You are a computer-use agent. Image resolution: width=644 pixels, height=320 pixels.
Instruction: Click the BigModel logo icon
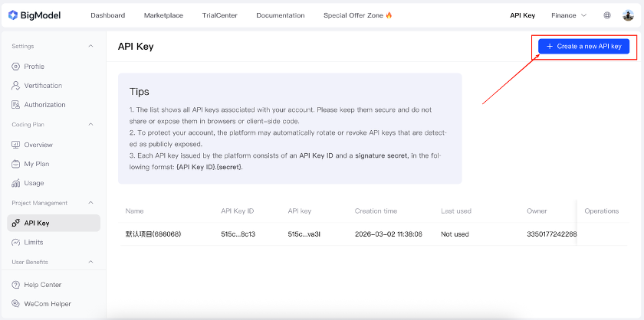point(13,15)
